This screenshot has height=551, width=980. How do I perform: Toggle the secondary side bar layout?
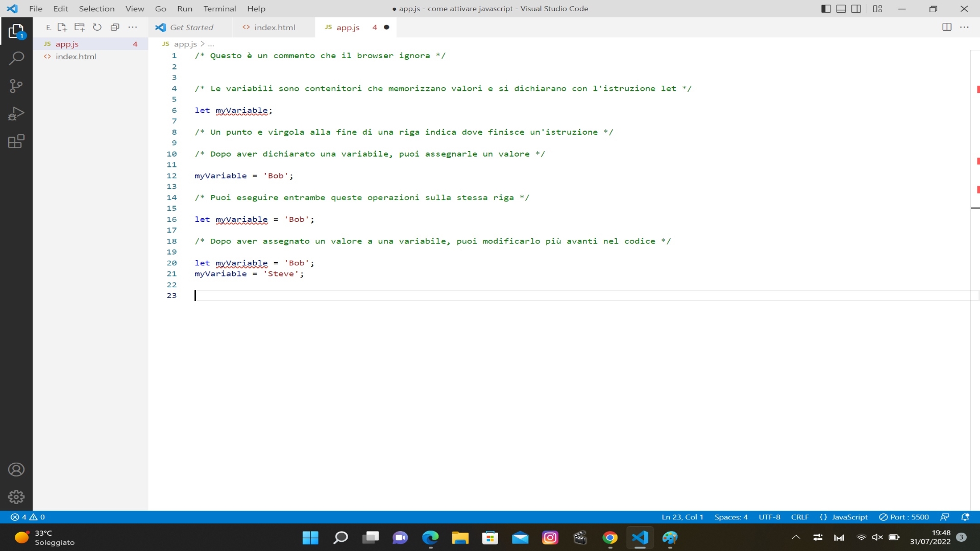click(x=856, y=9)
